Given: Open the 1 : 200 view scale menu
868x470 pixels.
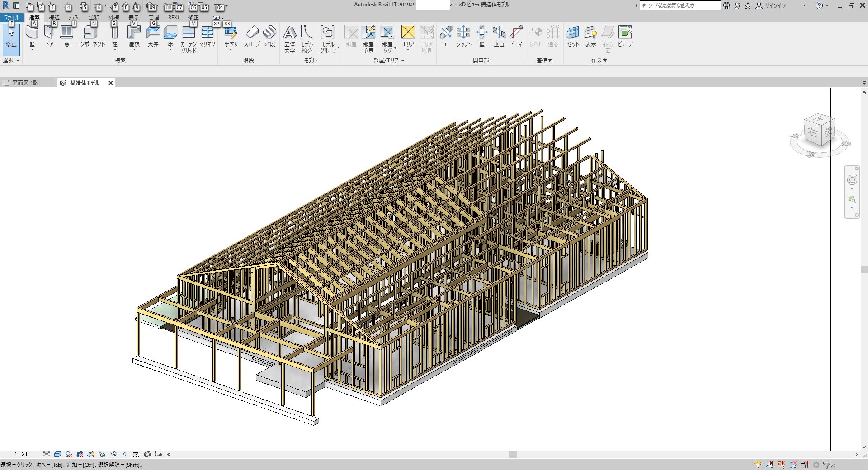Looking at the screenshot, I should (x=22, y=454).
